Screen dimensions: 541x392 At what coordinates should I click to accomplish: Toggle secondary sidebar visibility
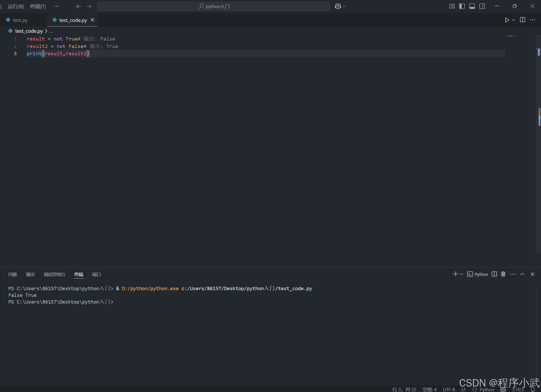(x=482, y=6)
